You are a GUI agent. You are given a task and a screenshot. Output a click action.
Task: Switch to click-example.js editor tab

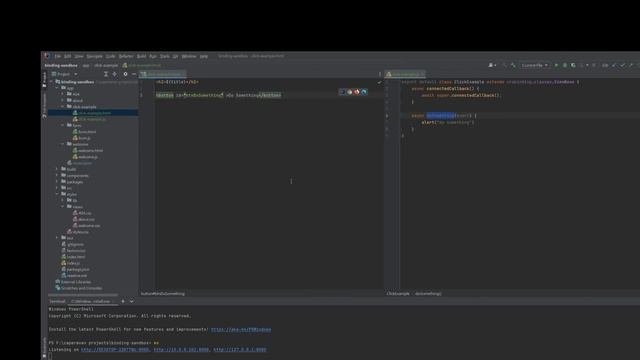(x=405, y=74)
